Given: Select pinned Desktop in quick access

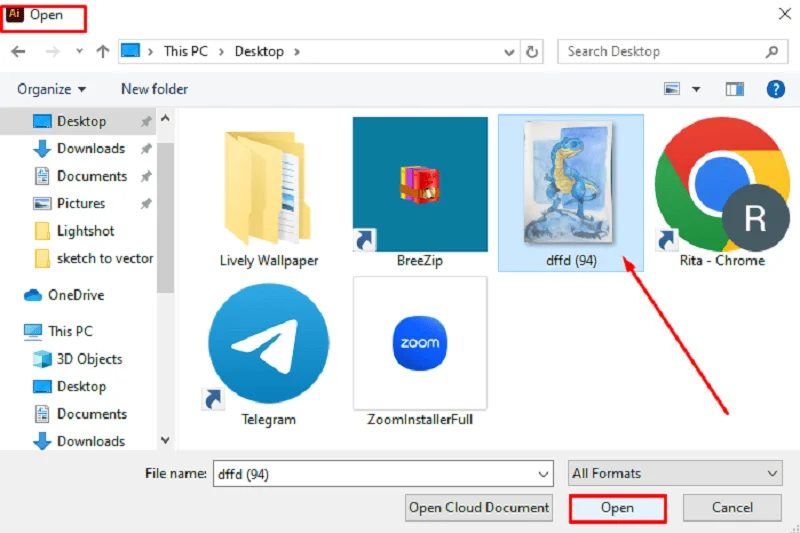Looking at the screenshot, I should tap(81, 121).
